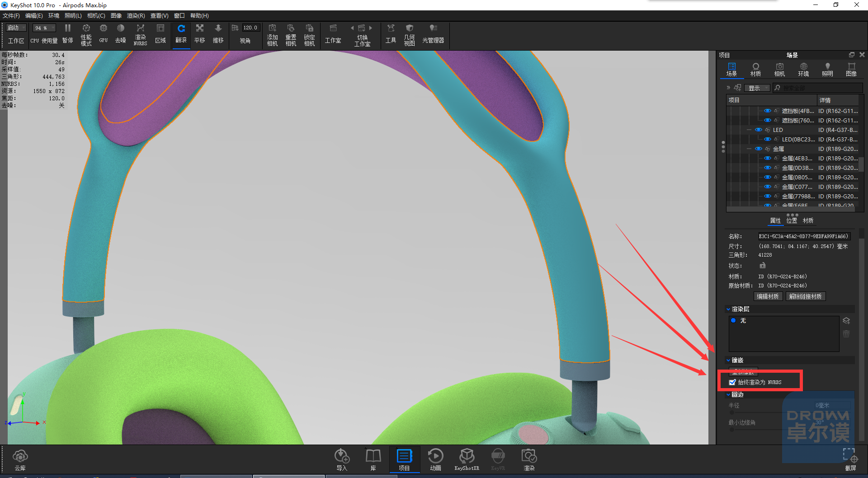Viewport: 868px width, 478px height.
Task: Collapse the 镶嵌 section
Action: point(728,361)
